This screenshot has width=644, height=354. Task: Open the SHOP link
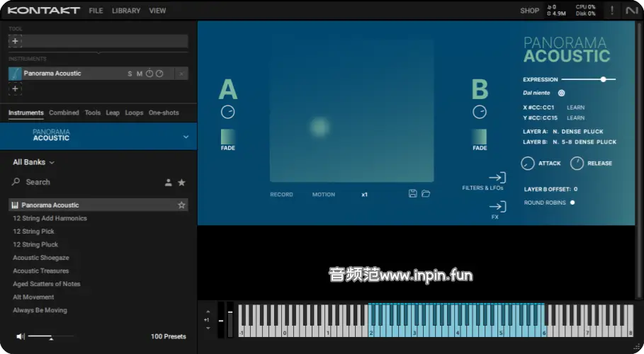pyautogui.click(x=529, y=11)
